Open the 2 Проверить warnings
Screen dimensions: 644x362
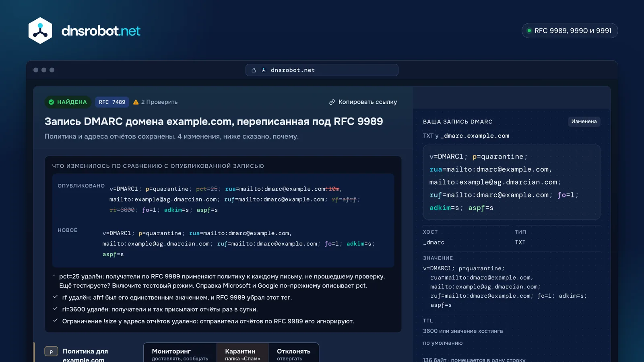155,102
